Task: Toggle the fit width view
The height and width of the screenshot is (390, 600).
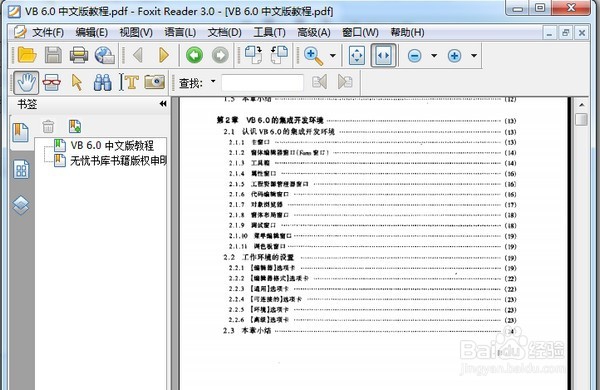Action: (x=383, y=56)
